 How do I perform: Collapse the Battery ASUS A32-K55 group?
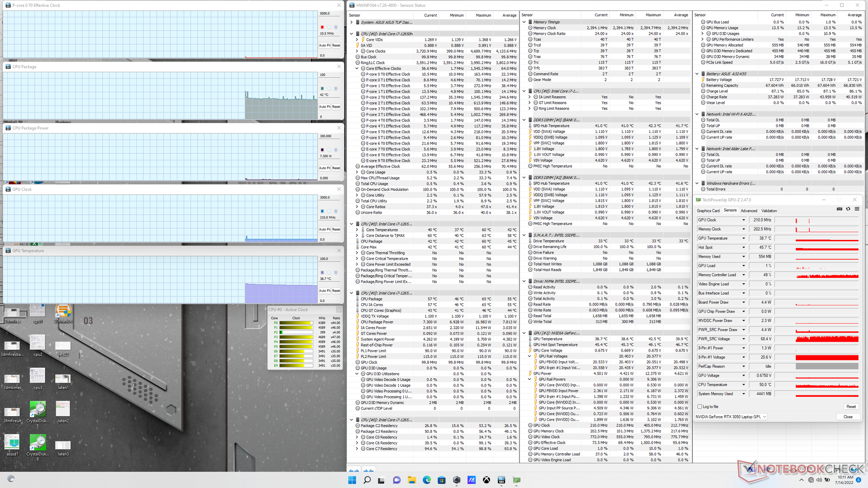697,74
